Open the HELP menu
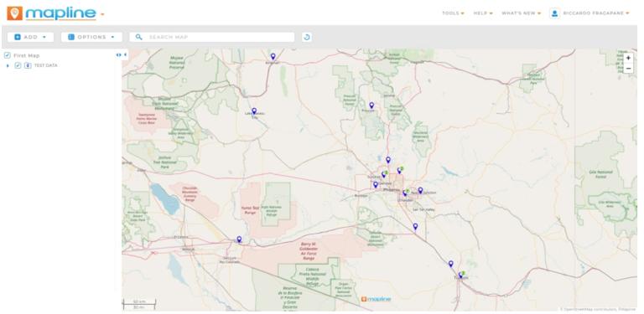 click(x=483, y=13)
